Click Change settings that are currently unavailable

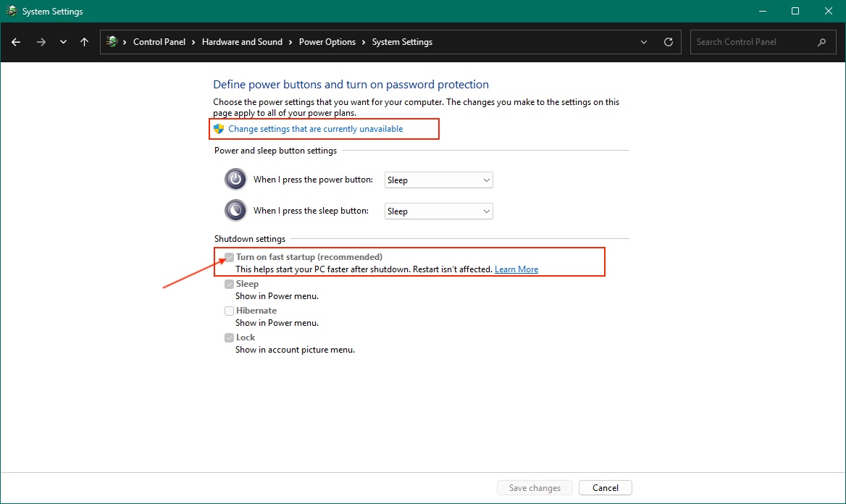[x=315, y=129]
